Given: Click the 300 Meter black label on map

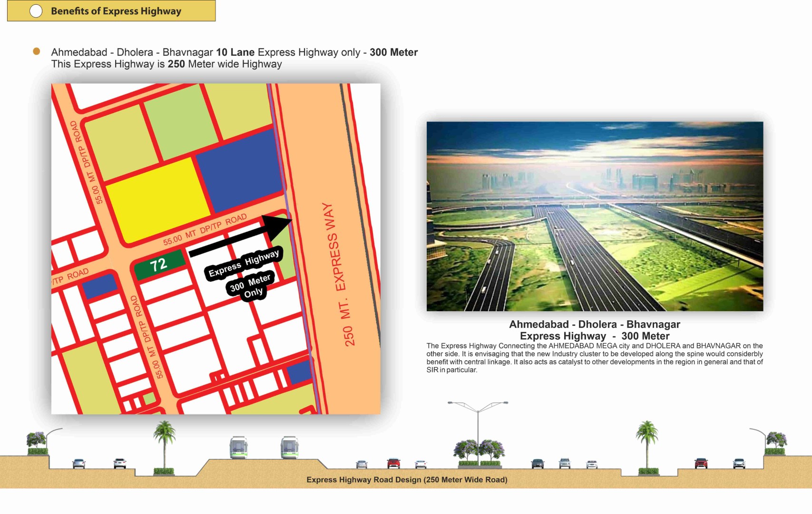Looking at the screenshot, I should [250, 286].
